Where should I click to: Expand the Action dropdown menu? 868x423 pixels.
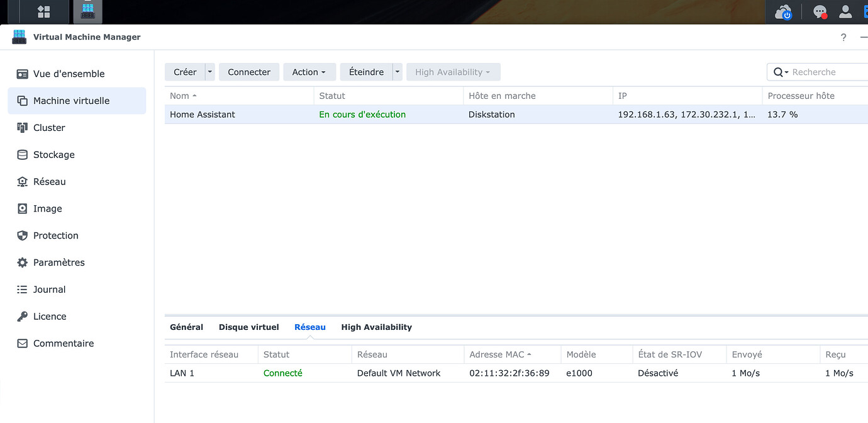(x=309, y=72)
